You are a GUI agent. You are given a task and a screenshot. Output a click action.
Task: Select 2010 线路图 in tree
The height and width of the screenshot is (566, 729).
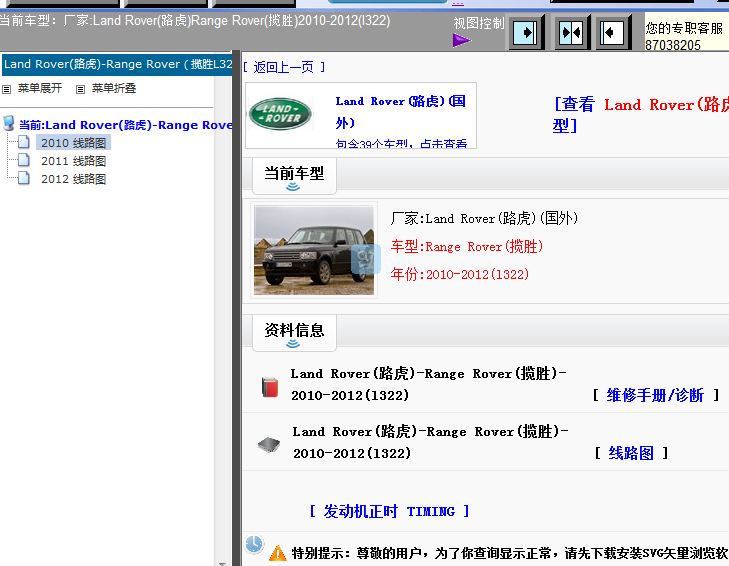click(73, 143)
